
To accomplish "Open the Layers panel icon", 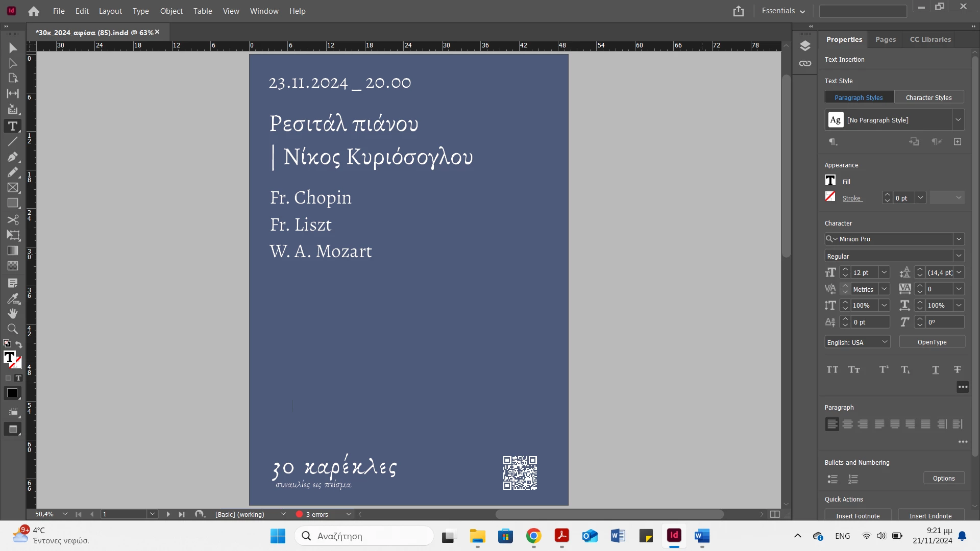I will (805, 46).
